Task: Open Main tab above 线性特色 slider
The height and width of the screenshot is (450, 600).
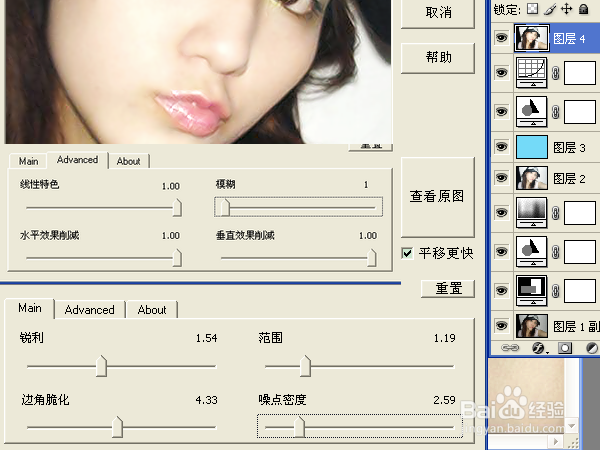Action: tap(29, 161)
